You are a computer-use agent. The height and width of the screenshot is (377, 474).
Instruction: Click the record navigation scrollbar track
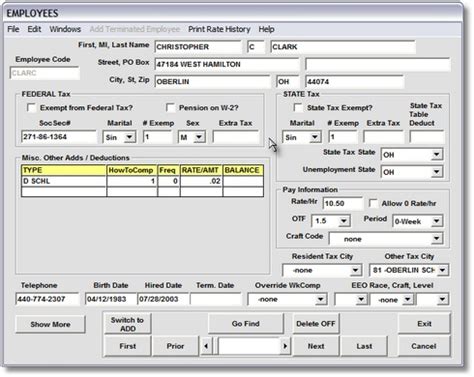point(249,346)
